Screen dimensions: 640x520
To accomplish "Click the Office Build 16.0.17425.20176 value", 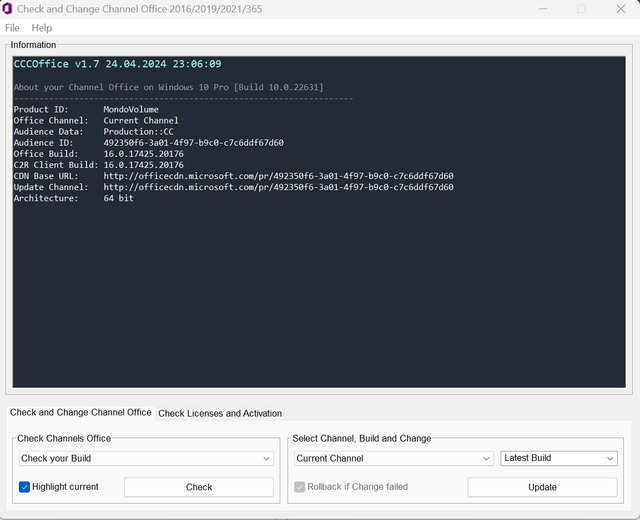I will coord(144,153).
